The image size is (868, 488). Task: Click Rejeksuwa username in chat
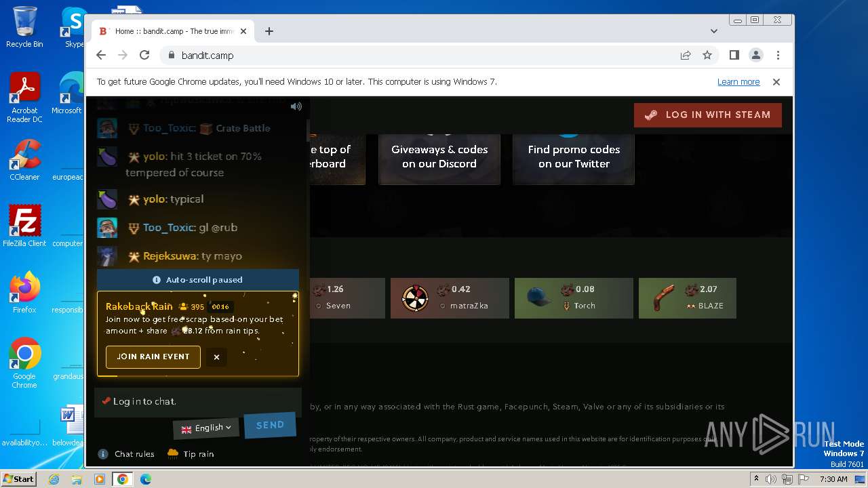[x=171, y=256]
